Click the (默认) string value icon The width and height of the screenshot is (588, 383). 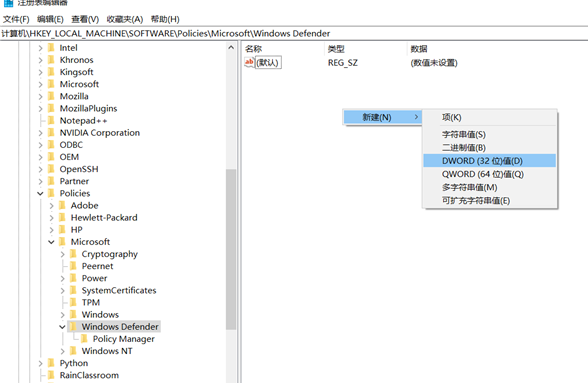point(249,62)
